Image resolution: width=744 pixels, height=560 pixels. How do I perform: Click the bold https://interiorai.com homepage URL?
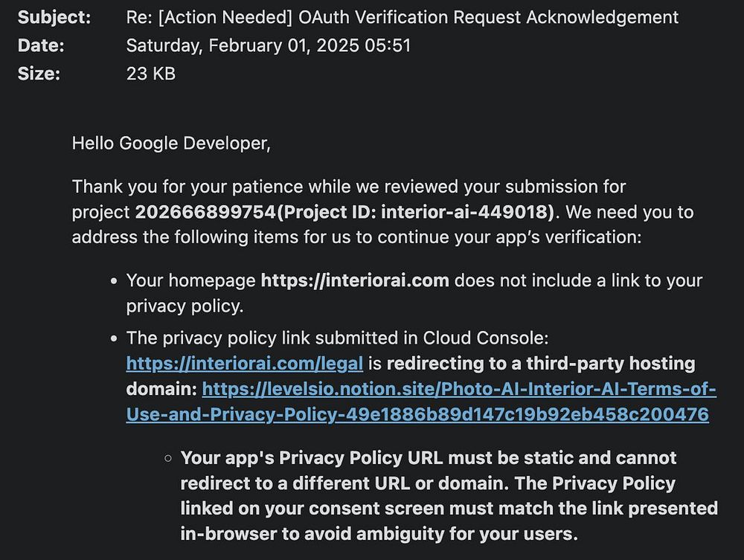coord(354,280)
